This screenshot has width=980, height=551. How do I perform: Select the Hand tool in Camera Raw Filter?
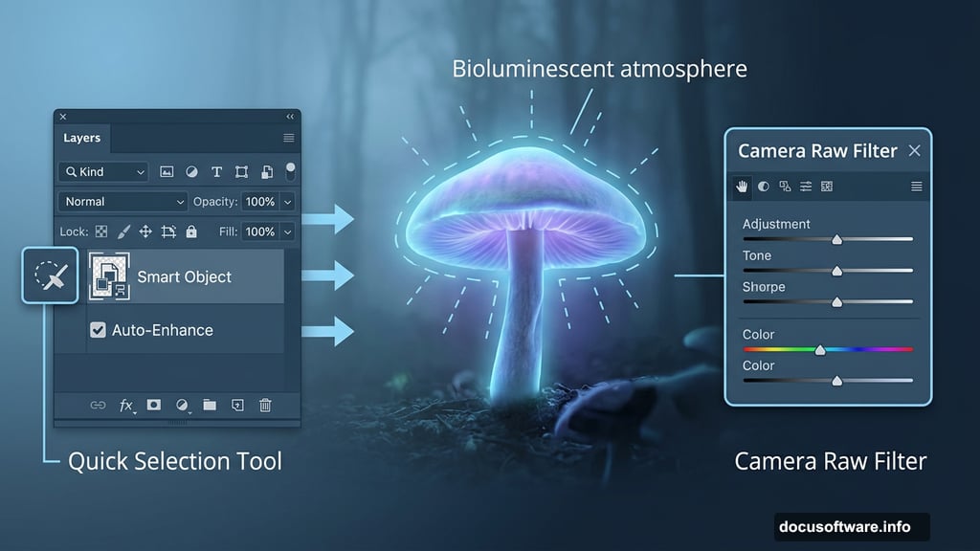click(742, 187)
